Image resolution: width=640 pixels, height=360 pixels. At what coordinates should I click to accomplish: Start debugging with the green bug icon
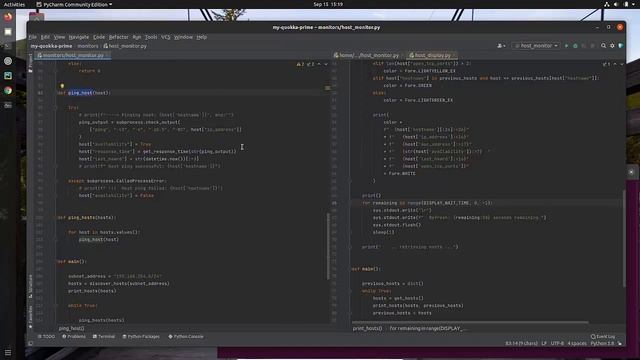click(x=575, y=46)
